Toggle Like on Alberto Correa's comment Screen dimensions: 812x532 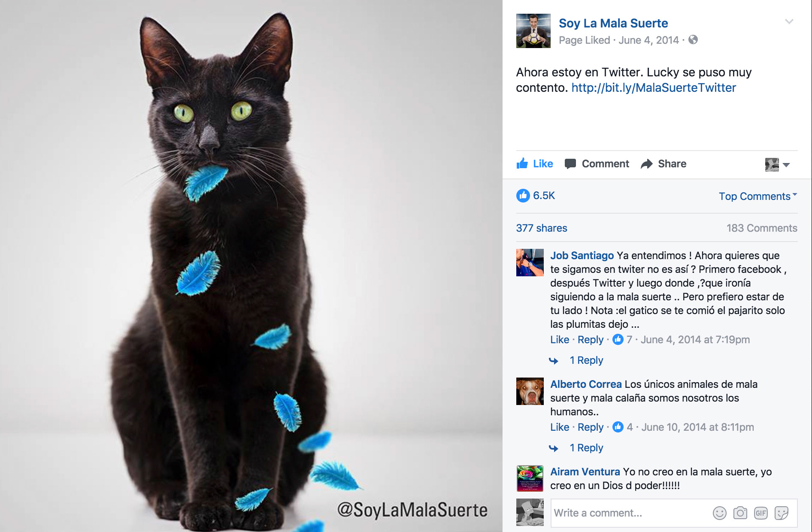(x=560, y=427)
